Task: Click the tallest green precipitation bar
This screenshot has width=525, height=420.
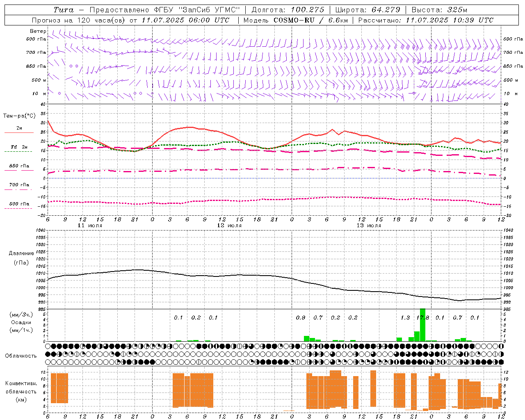Action: click(422, 325)
